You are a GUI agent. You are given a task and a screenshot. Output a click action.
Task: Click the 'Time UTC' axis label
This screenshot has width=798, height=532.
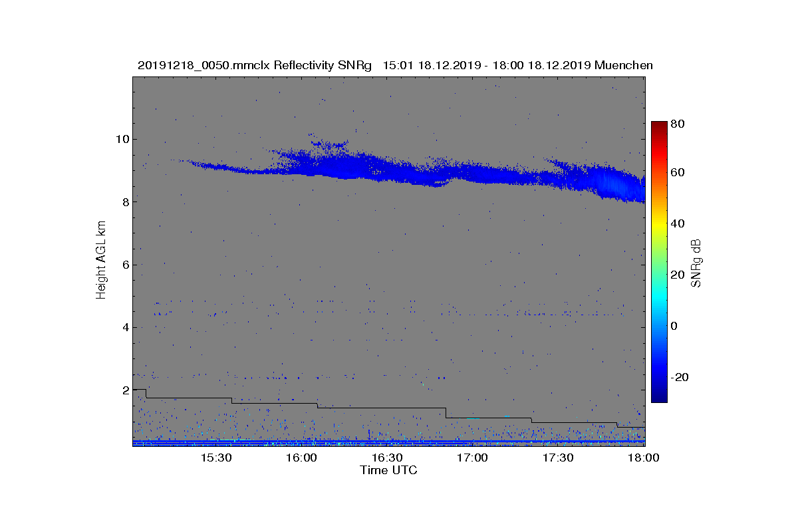click(388, 470)
